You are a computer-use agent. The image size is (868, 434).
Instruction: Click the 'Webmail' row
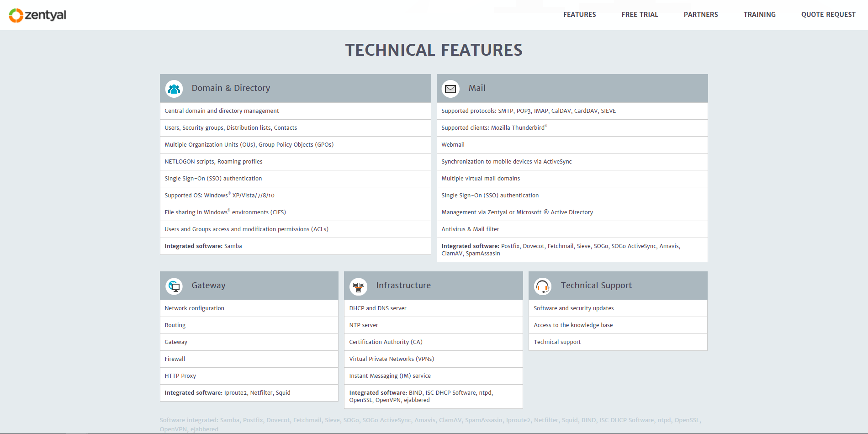pyautogui.click(x=572, y=145)
